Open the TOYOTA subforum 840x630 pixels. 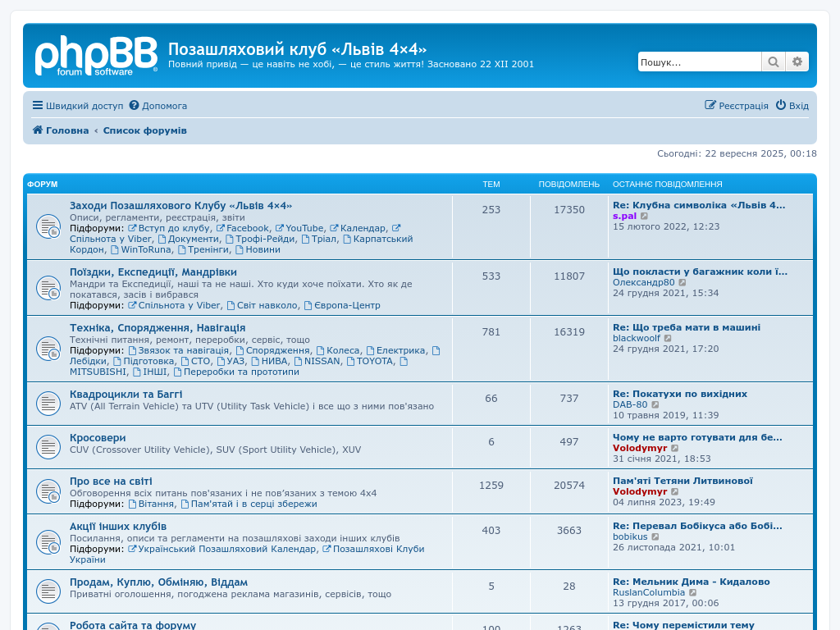(374, 361)
